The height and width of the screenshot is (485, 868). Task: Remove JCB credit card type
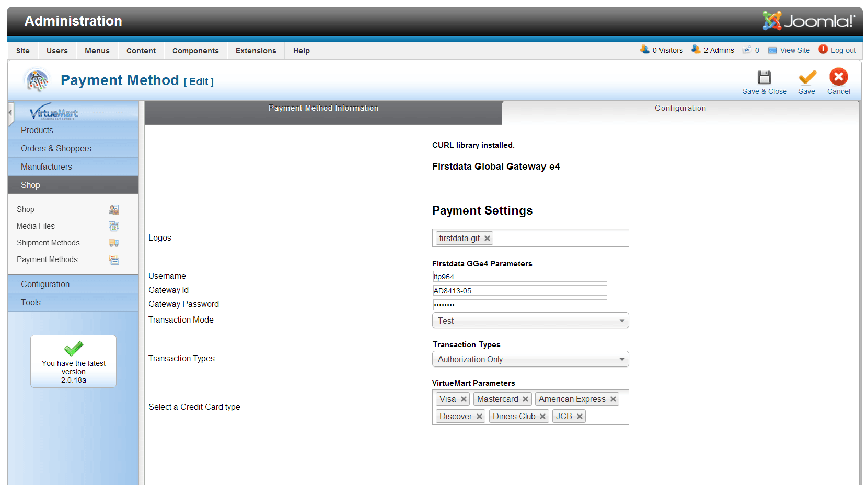click(x=580, y=416)
